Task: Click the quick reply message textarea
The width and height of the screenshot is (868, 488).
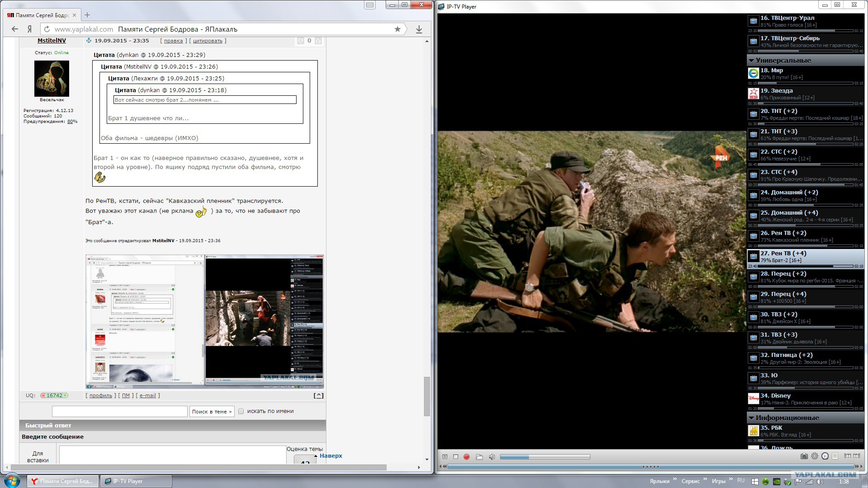Action: tap(173, 455)
